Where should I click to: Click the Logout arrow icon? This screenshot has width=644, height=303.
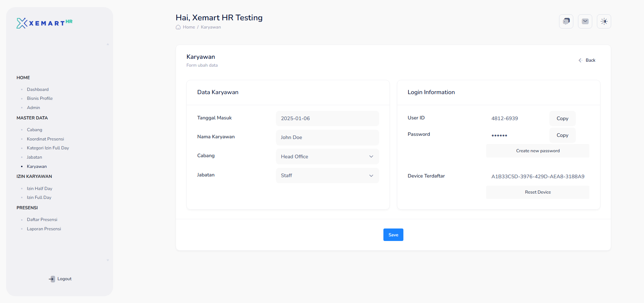pos(52,279)
